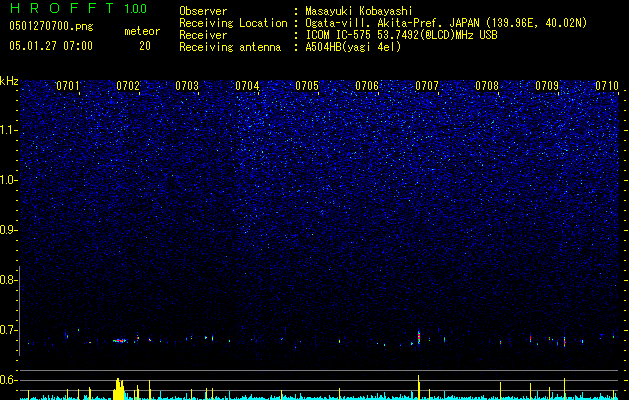Click the Receiving antenna field label
This screenshot has width=629, height=400.
[x=230, y=47]
